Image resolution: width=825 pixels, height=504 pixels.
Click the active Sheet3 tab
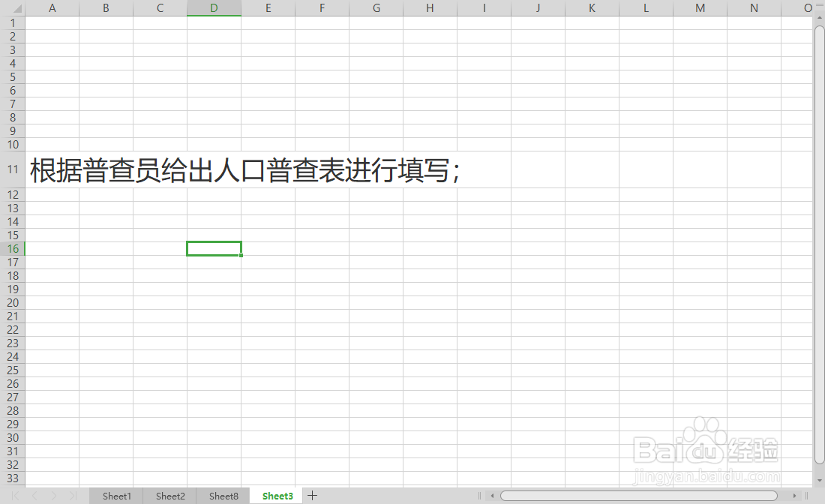point(276,496)
